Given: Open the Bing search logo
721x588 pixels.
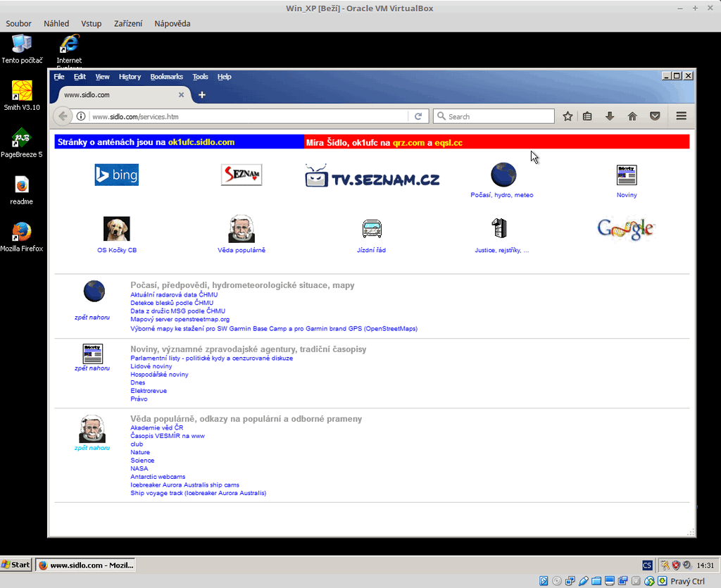Looking at the screenshot, I should pyautogui.click(x=117, y=175).
